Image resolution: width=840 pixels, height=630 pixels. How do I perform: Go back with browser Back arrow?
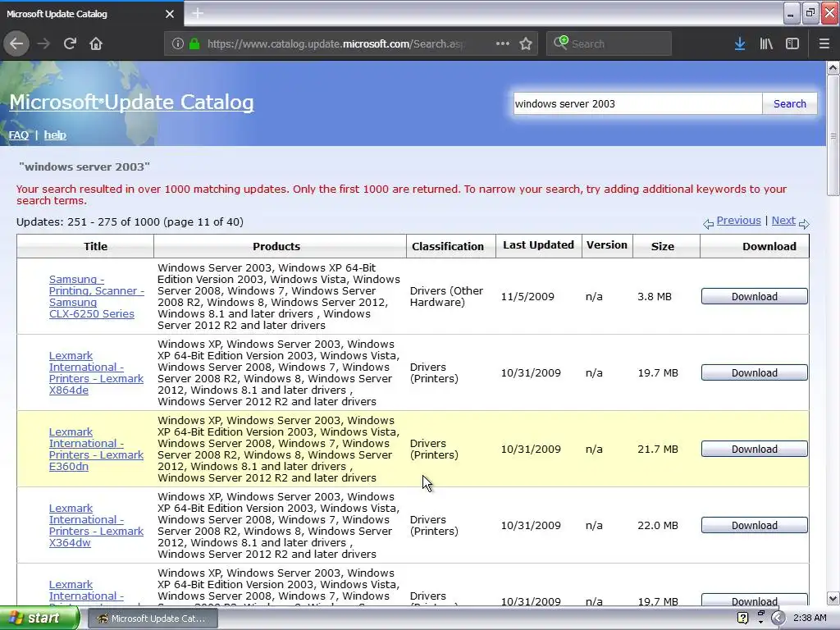(x=16, y=43)
